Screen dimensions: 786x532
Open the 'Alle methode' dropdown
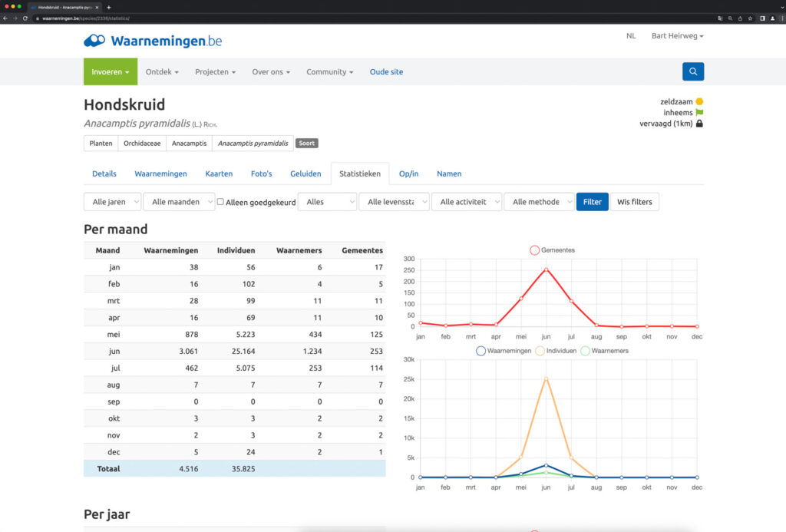pos(539,202)
